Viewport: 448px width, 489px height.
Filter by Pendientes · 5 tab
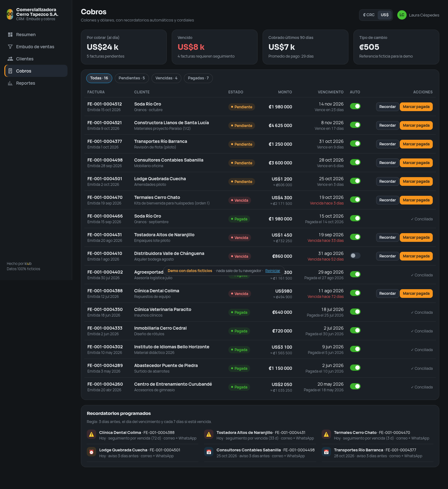pos(132,78)
